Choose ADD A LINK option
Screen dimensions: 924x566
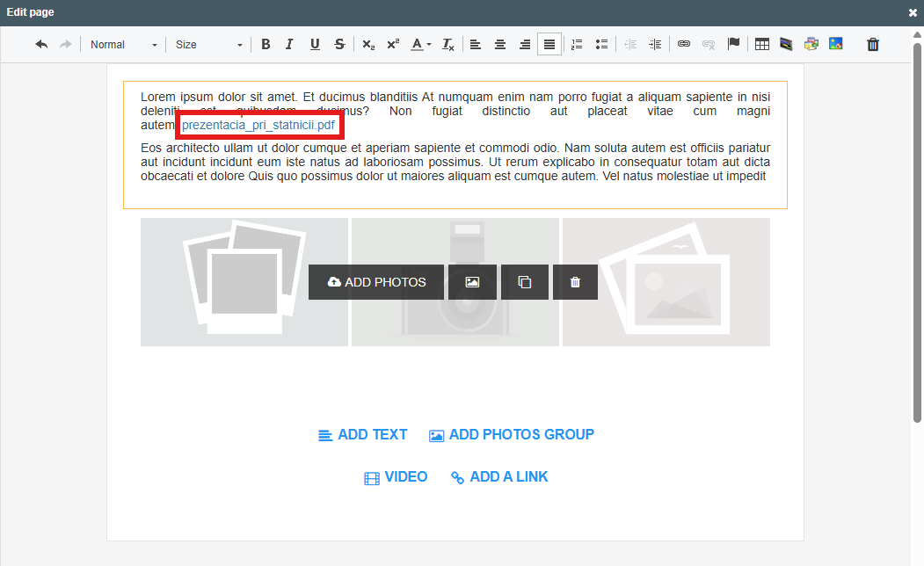[x=499, y=476]
